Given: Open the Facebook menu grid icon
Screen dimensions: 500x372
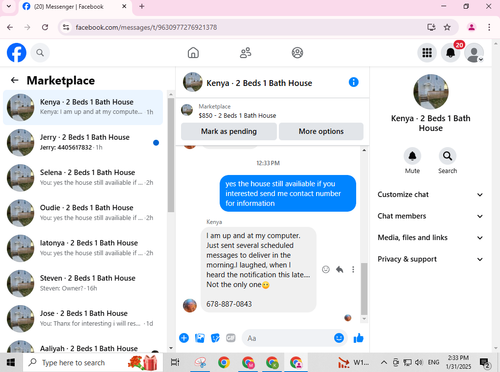Looking at the screenshot, I should click(x=427, y=53).
